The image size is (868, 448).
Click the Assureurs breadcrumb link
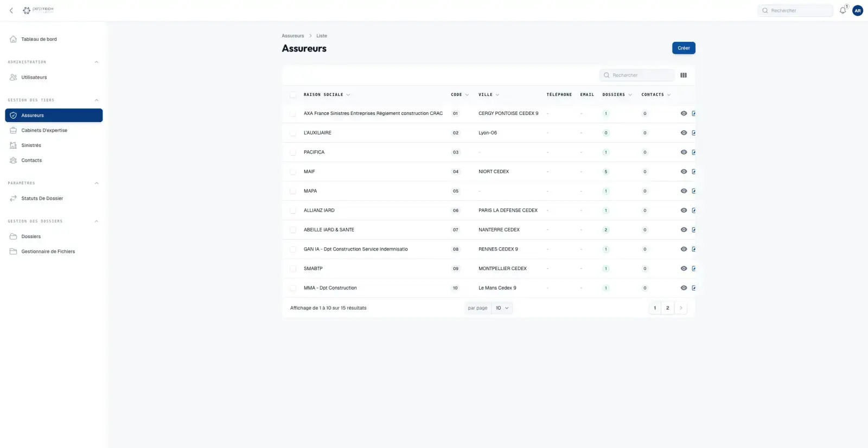(x=293, y=36)
